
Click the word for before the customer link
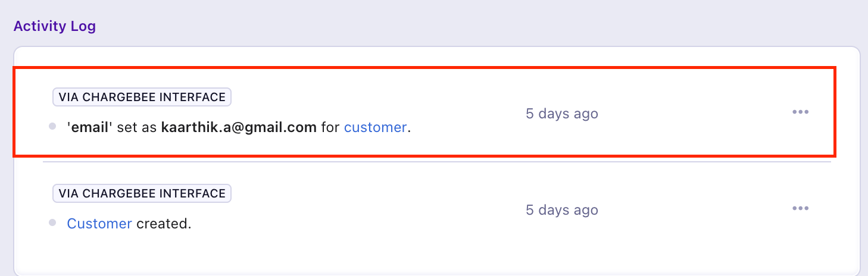tap(330, 127)
